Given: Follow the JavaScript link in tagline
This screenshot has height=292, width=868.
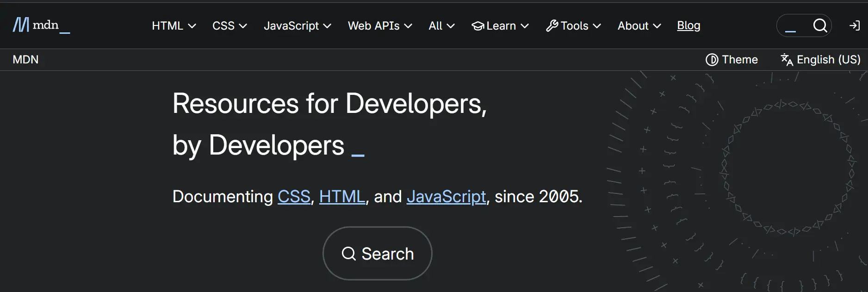Looking at the screenshot, I should coord(446,197).
